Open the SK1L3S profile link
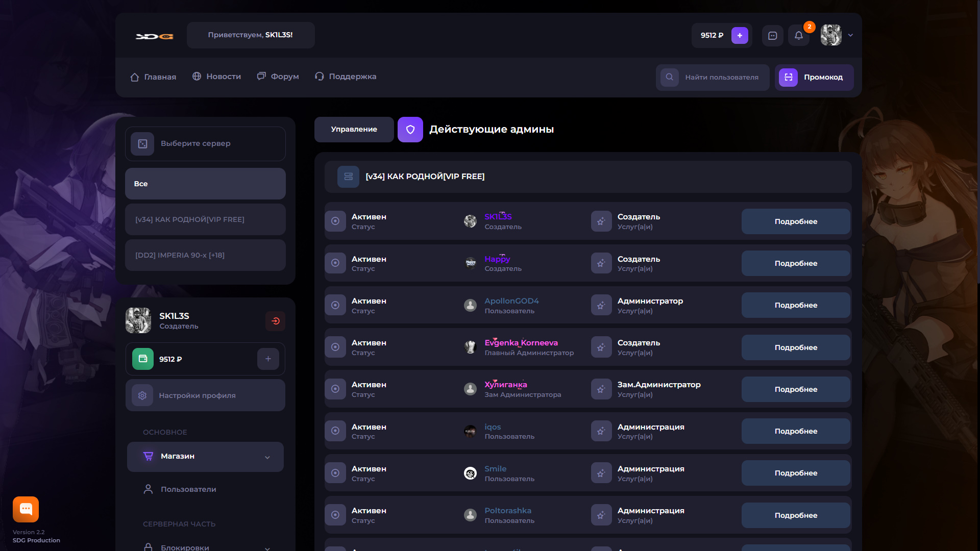This screenshot has width=980, height=551. pyautogui.click(x=498, y=217)
